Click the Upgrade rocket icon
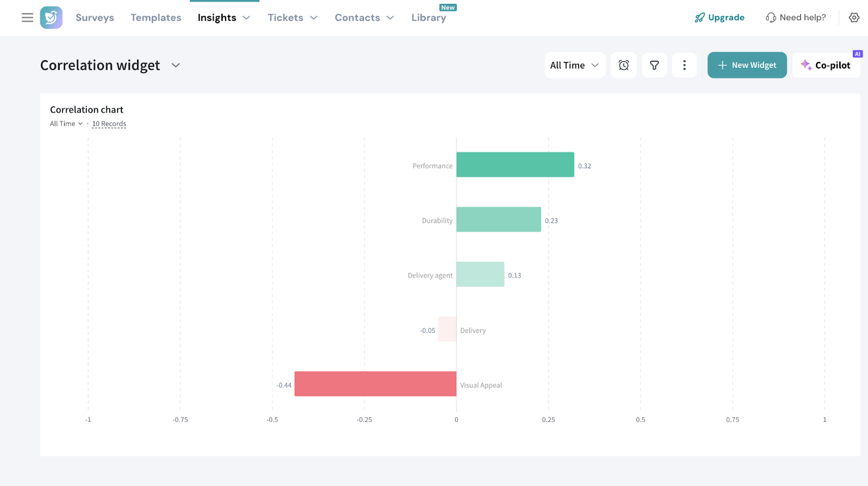This screenshot has width=868, height=486. pos(699,18)
